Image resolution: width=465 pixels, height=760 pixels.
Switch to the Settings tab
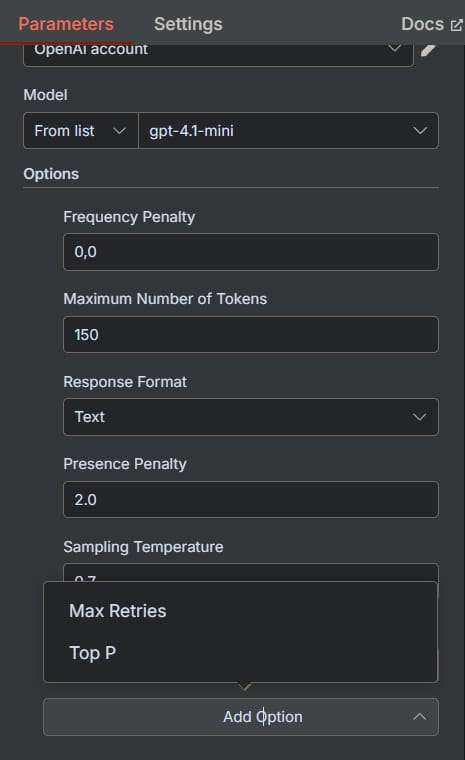click(188, 24)
